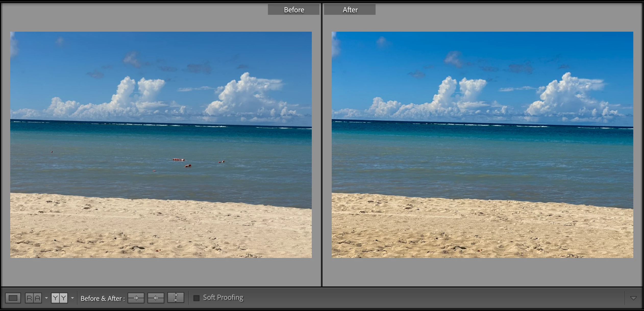
Task: Open Reference view R|A icon
Action: pos(33,298)
